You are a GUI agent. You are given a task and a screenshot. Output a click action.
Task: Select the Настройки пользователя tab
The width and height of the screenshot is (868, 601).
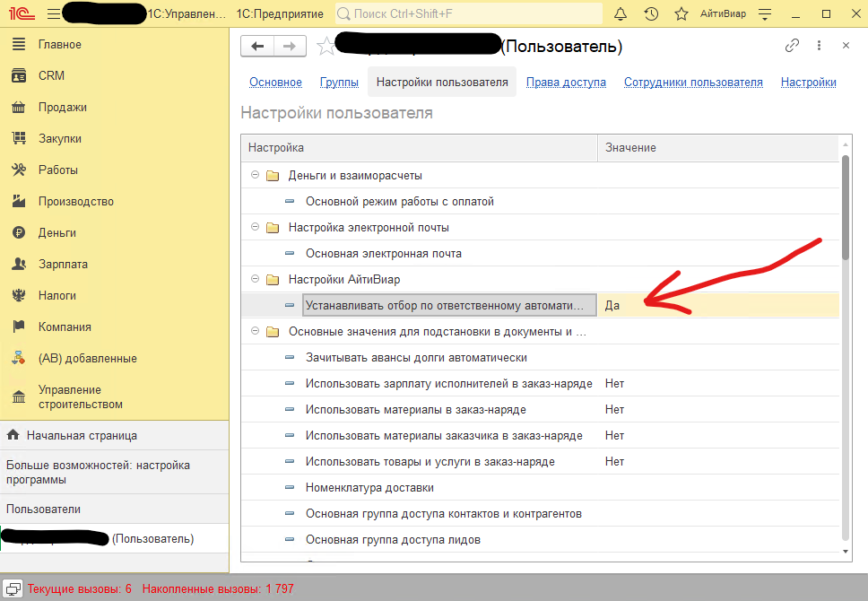coord(442,82)
